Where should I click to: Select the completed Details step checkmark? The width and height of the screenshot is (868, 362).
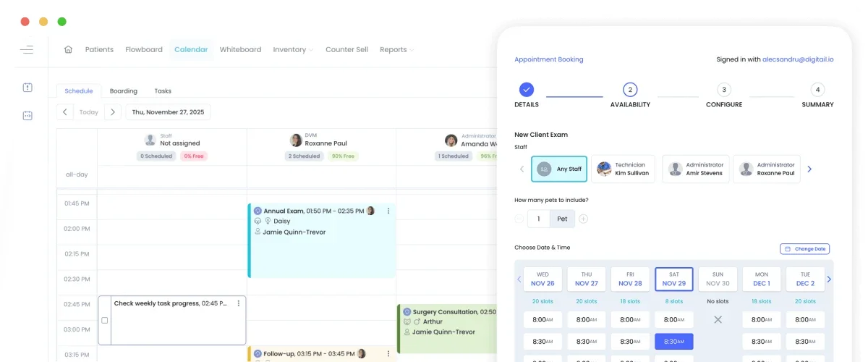(x=527, y=90)
